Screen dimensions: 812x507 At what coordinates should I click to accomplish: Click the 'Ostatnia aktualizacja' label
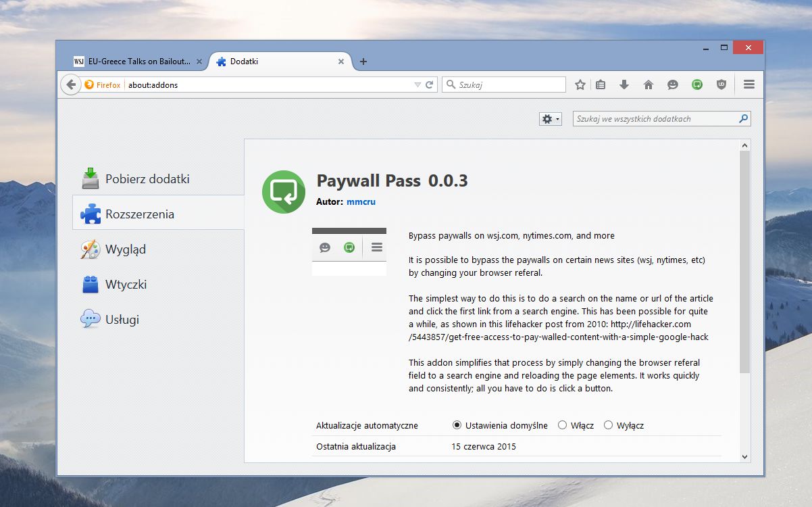pyautogui.click(x=356, y=447)
